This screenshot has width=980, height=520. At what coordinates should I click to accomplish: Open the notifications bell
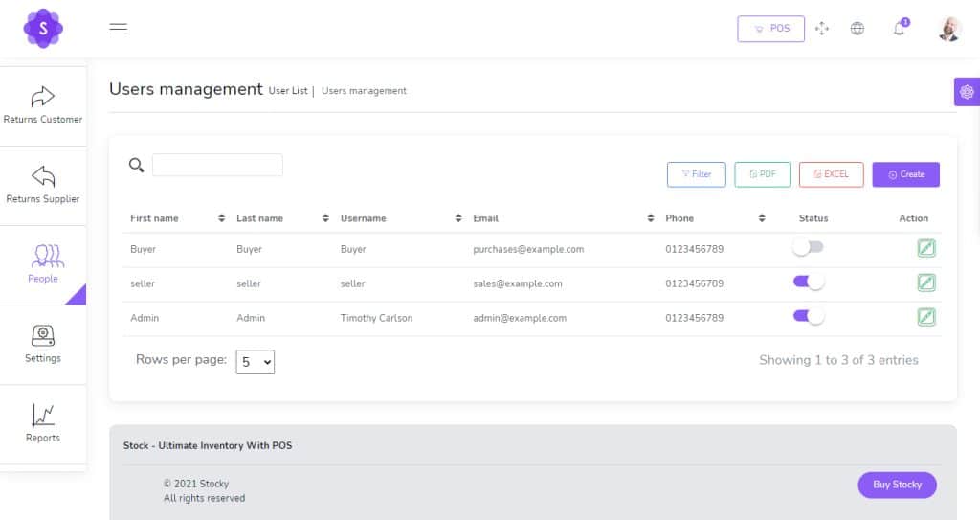click(x=899, y=29)
